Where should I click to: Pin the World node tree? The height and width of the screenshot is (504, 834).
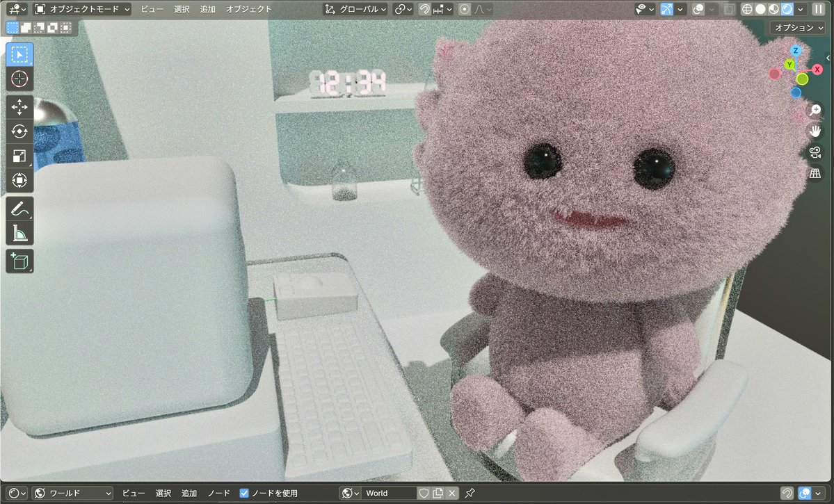470,494
